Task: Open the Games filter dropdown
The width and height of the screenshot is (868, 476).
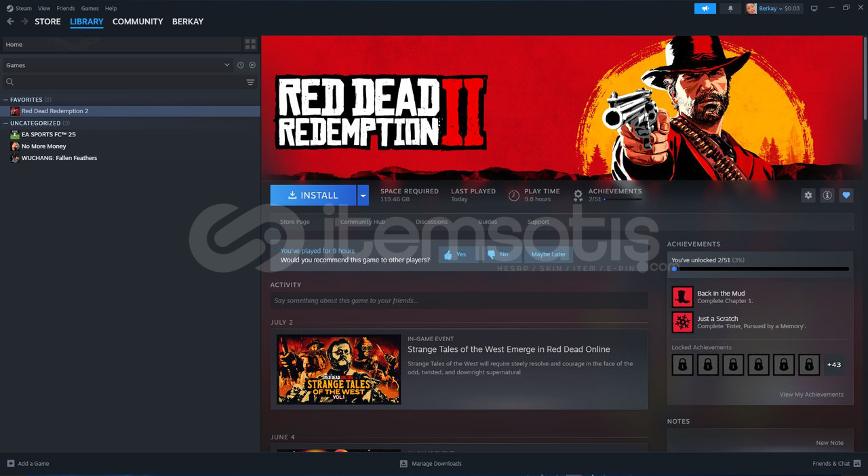Action: (117, 65)
